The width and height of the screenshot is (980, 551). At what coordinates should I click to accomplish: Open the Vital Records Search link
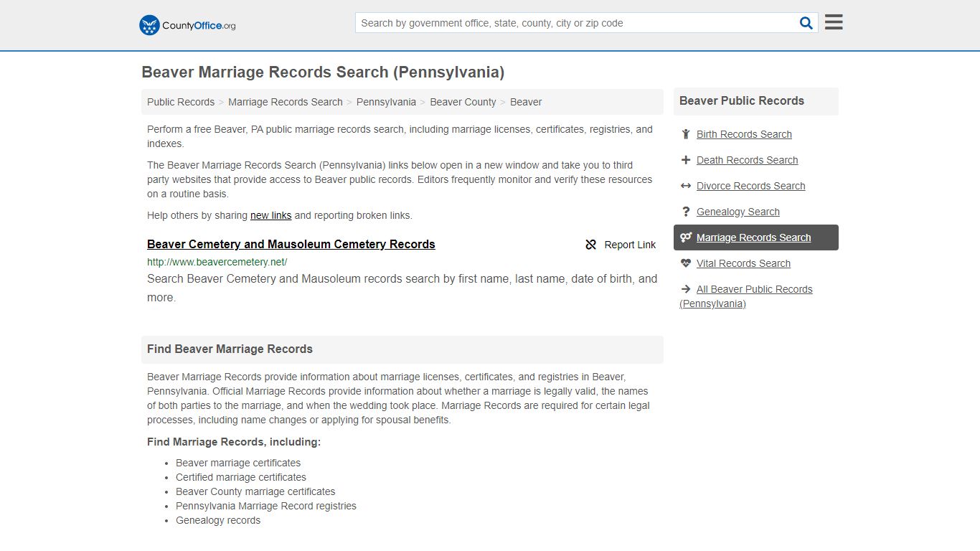pyautogui.click(x=743, y=263)
